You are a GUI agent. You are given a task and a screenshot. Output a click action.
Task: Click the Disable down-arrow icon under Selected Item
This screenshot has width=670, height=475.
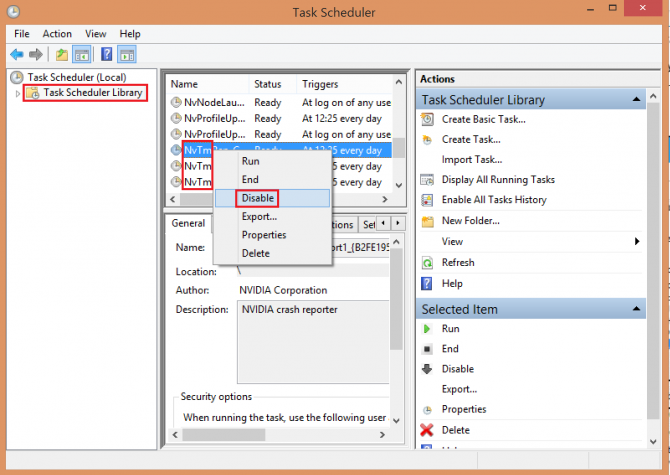(x=427, y=369)
